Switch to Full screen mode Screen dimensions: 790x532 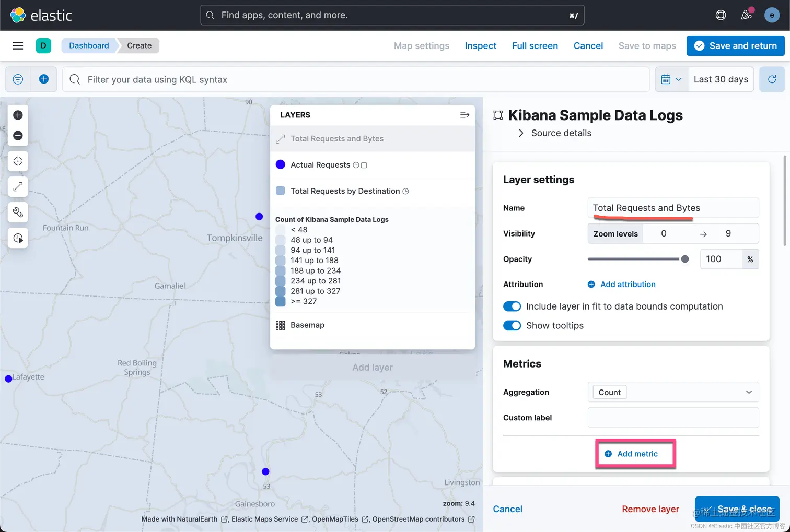[535, 46]
